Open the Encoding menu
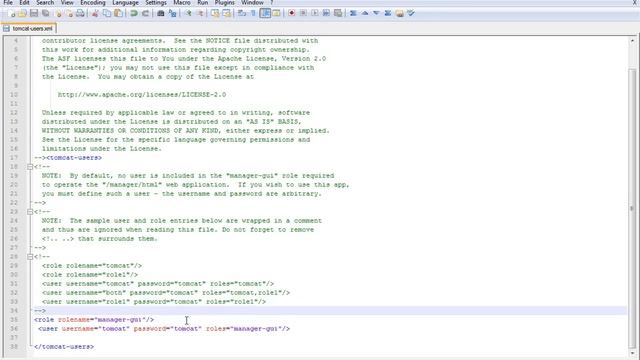The image size is (640, 360). point(93,2)
